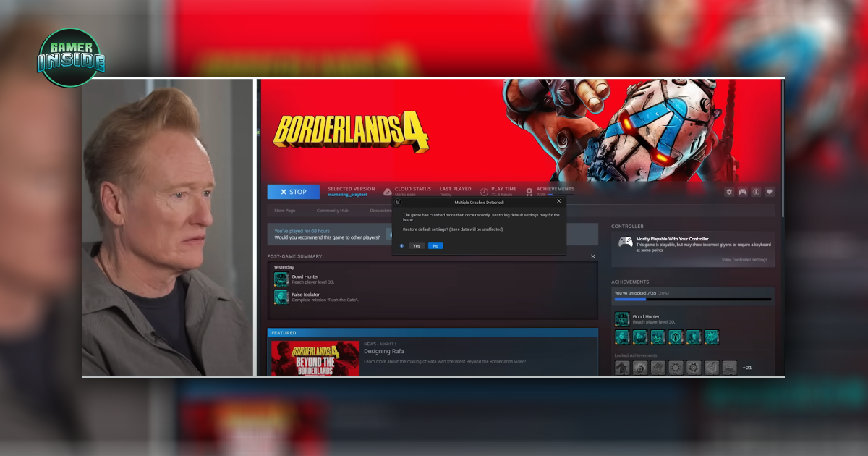Viewport: 868px width, 456px height.
Task: Click the "Yesterday" summary heading
Action: (x=284, y=267)
